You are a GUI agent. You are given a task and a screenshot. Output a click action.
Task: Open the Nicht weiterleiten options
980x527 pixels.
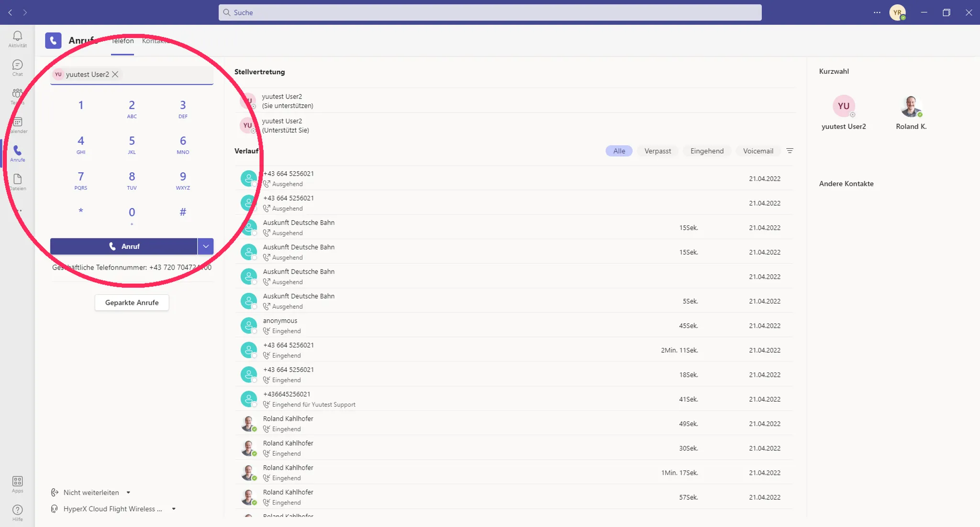click(x=91, y=492)
